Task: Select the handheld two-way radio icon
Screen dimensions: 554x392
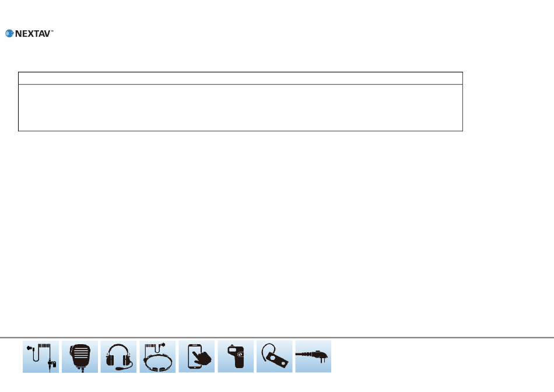Action: (236, 356)
